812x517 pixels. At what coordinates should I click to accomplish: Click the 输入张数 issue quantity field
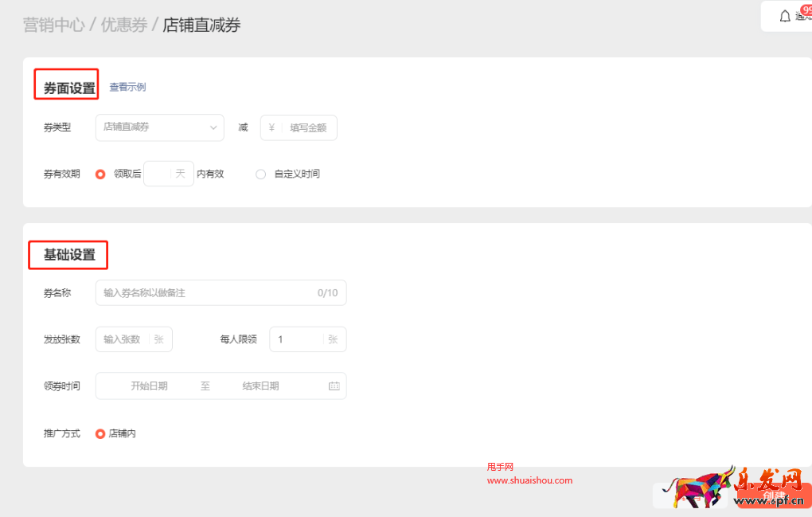pyautogui.click(x=127, y=339)
